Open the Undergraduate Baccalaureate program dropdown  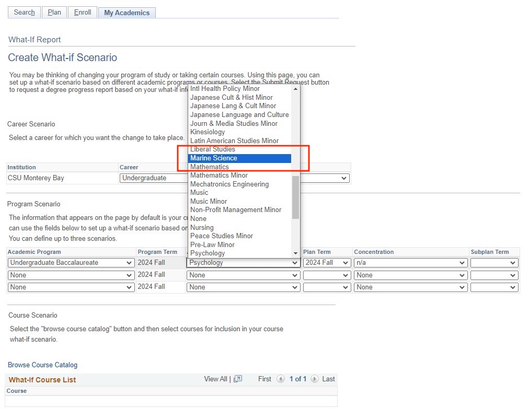point(71,263)
